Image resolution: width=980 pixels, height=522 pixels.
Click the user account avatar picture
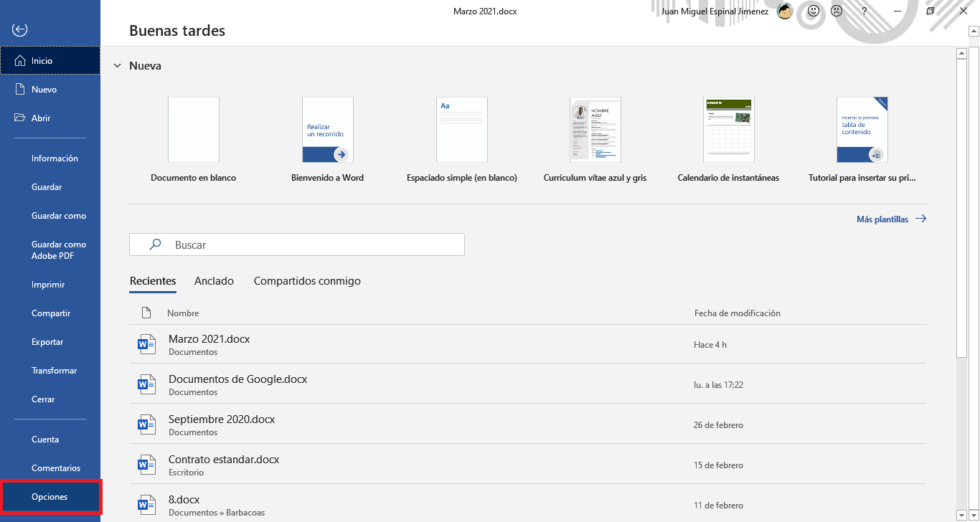click(785, 11)
